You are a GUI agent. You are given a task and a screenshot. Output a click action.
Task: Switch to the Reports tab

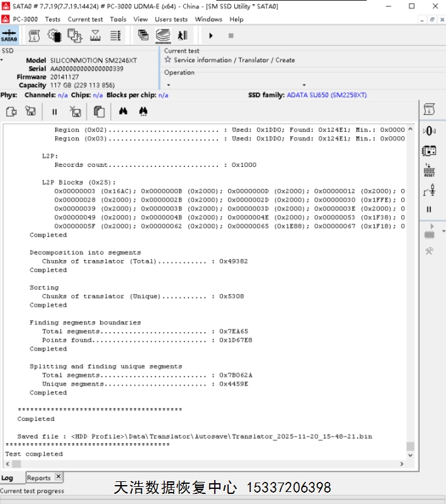[38, 478]
